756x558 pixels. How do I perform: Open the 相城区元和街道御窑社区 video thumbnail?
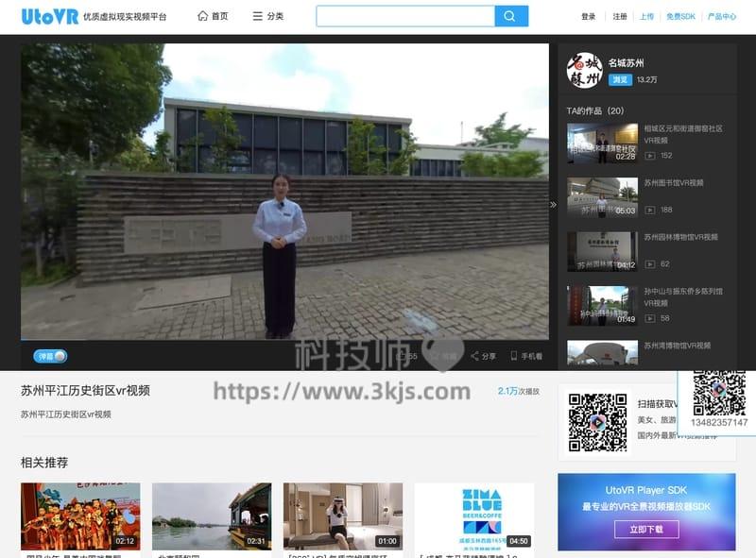pos(602,144)
